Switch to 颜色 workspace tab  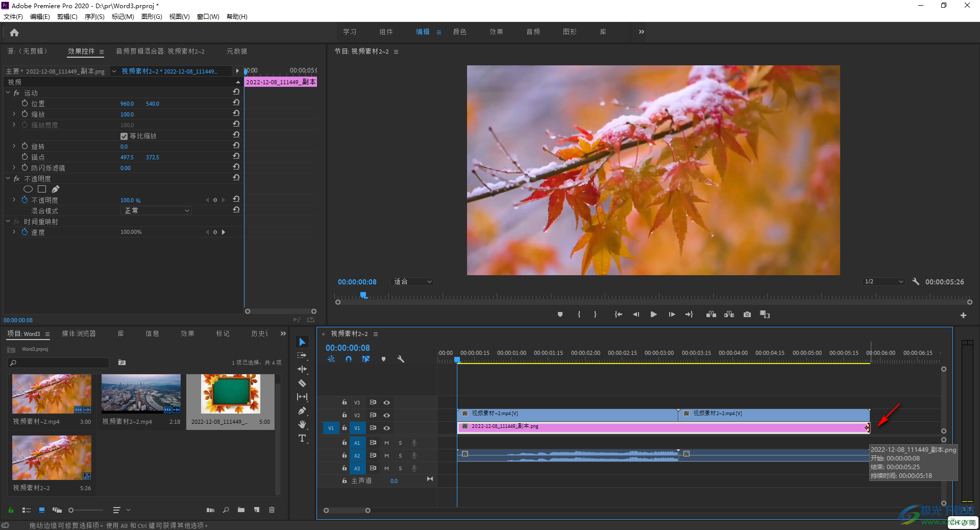click(x=459, y=32)
